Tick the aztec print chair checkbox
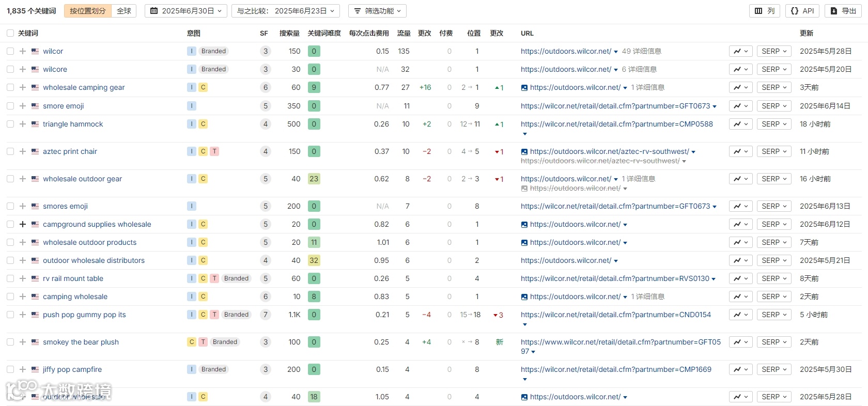 tap(10, 151)
